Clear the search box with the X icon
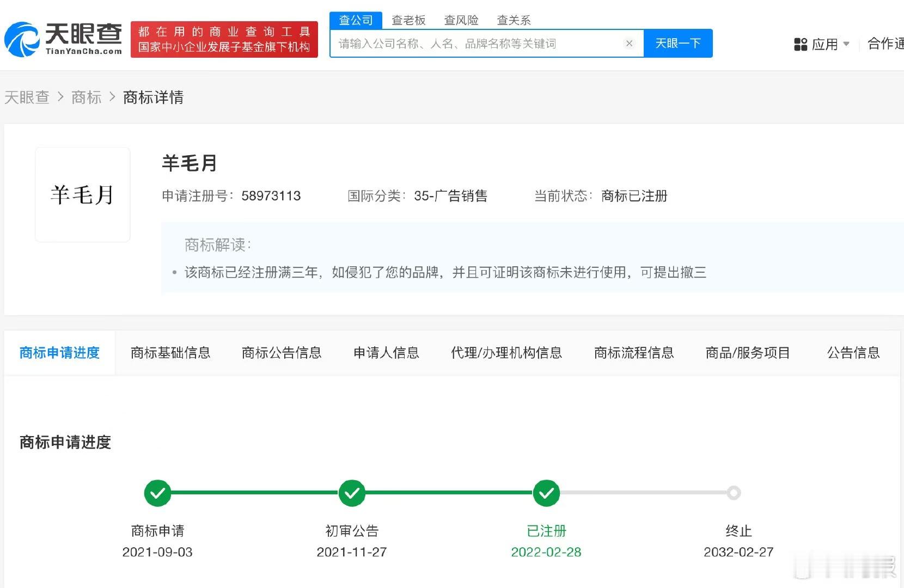904x588 pixels. pos(629,44)
